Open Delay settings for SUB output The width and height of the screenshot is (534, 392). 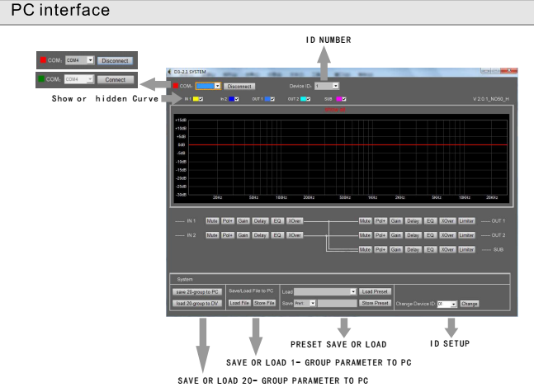413,249
